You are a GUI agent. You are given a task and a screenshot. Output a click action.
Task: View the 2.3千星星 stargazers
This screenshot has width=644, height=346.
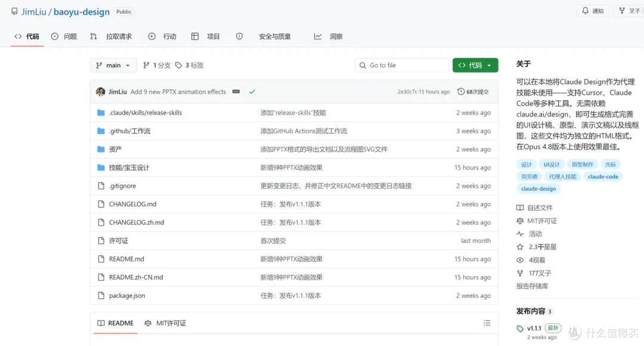pos(537,247)
